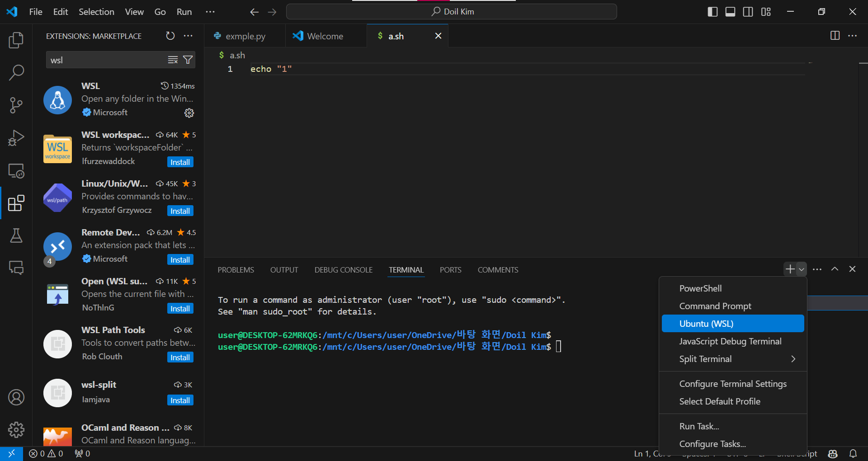Screen dimensions: 868x461
Task: Install Linux/Unix/WSL path extension by Krzysztof
Action: (180, 211)
